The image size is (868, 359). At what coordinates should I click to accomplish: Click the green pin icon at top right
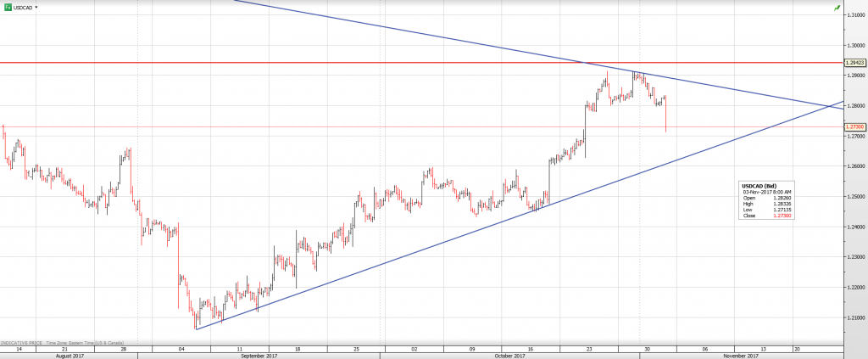tap(837, 8)
